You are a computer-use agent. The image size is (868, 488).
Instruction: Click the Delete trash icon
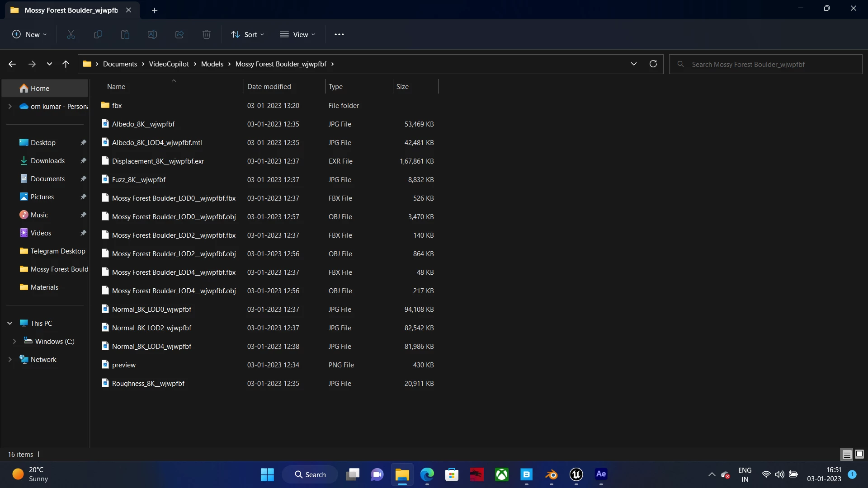pyautogui.click(x=207, y=34)
